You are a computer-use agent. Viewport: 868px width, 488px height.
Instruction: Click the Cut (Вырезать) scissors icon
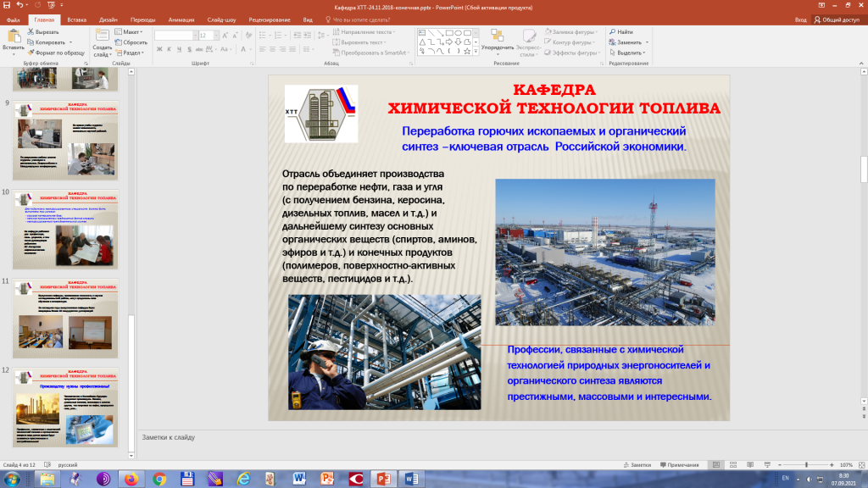point(31,31)
